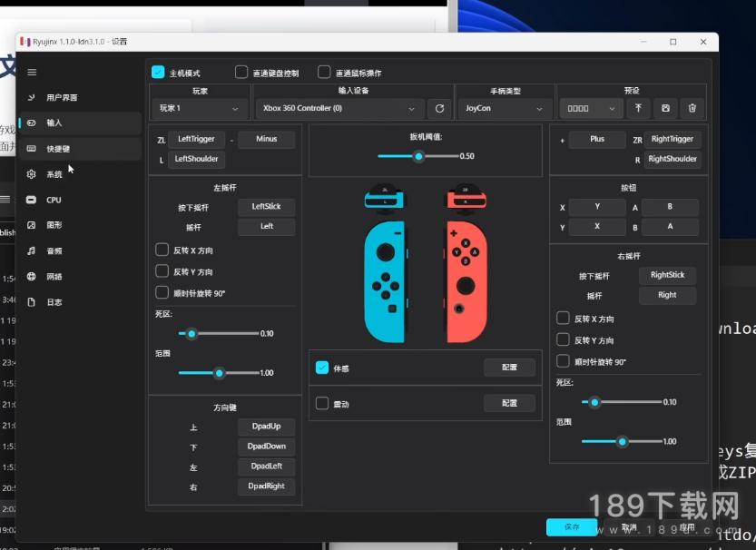
Task: Enable 直通键盘控制 checkbox
Action: [x=241, y=72]
